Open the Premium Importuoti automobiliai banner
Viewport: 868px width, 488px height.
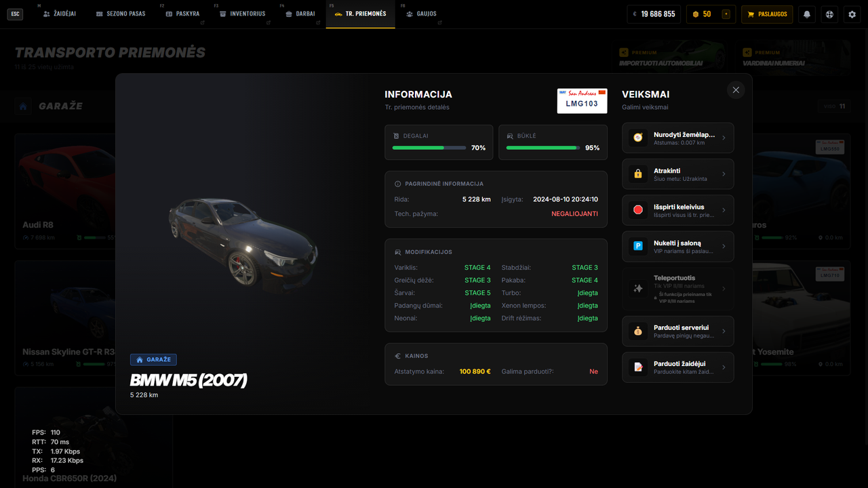[x=671, y=57]
